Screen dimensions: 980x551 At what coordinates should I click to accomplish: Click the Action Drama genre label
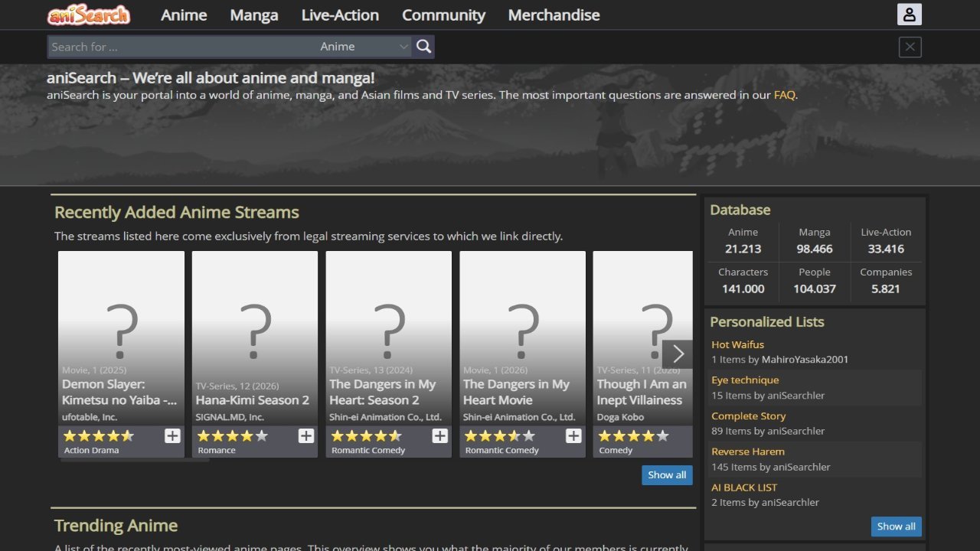91,450
